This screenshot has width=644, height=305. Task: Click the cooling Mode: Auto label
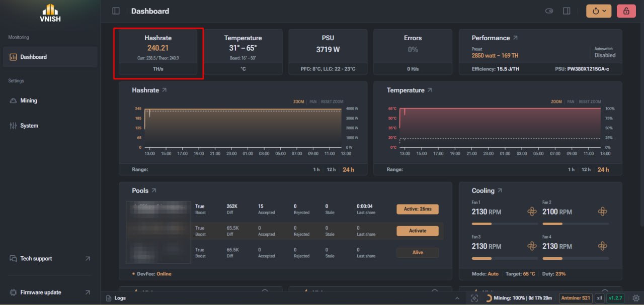click(x=485, y=274)
